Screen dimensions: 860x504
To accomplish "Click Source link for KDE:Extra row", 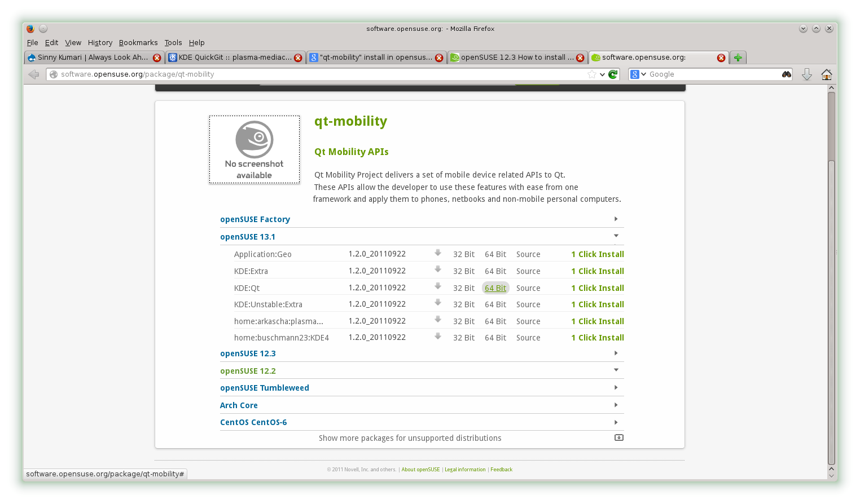I will click(528, 271).
